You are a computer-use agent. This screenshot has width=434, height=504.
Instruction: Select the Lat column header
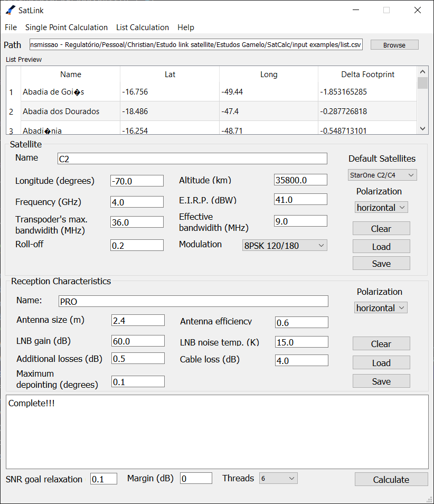[170, 74]
